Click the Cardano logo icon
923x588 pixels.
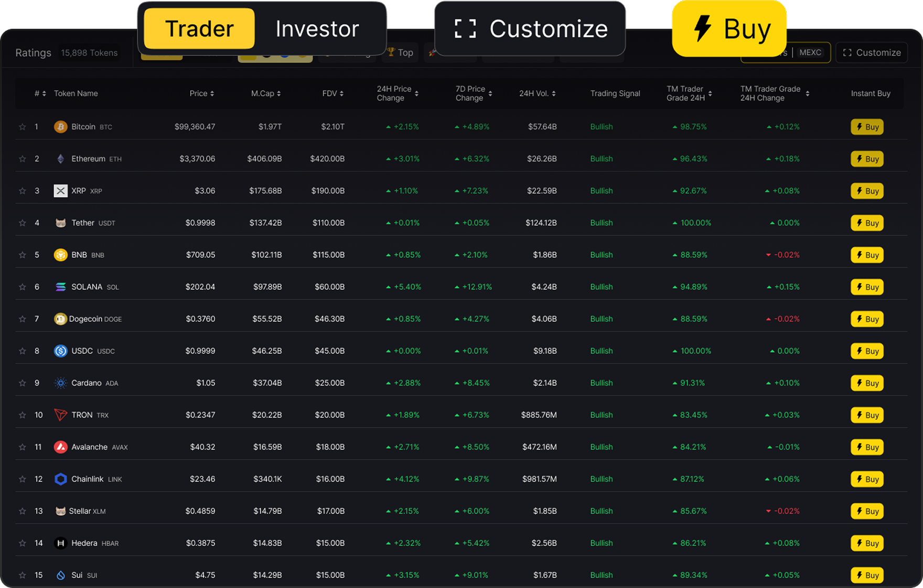60,383
